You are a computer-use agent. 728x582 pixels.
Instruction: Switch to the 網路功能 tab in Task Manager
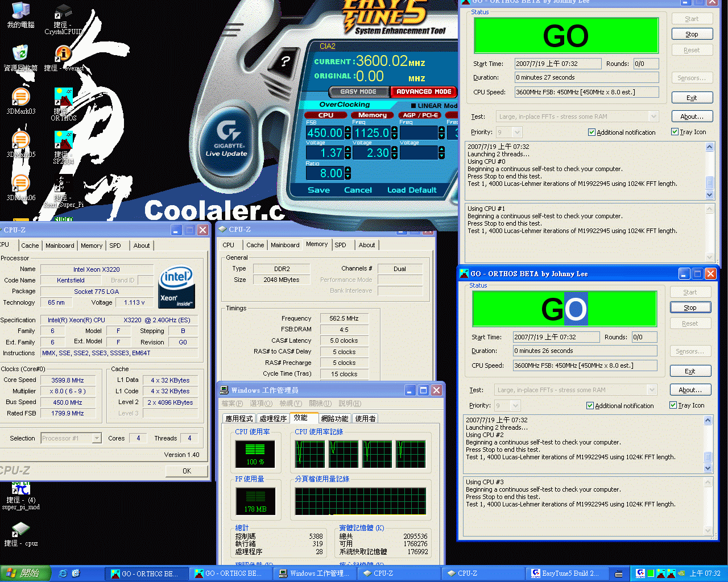coord(334,419)
